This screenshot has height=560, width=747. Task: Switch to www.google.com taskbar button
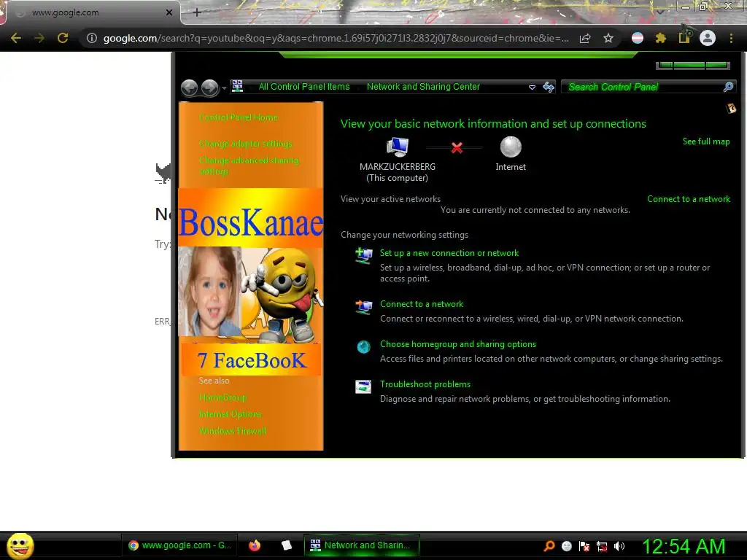(x=179, y=545)
